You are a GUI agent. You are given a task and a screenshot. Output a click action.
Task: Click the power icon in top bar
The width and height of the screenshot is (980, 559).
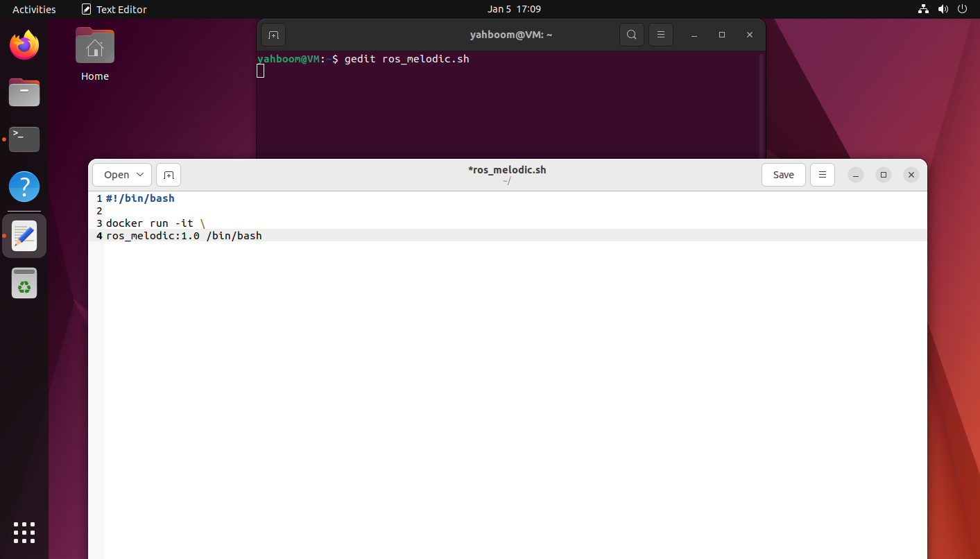(x=962, y=9)
